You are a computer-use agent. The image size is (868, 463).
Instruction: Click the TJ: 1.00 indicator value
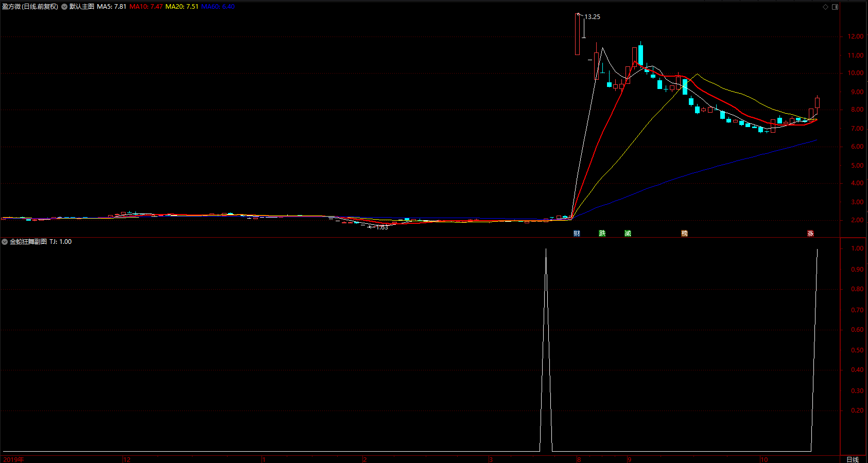pos(61,241)
